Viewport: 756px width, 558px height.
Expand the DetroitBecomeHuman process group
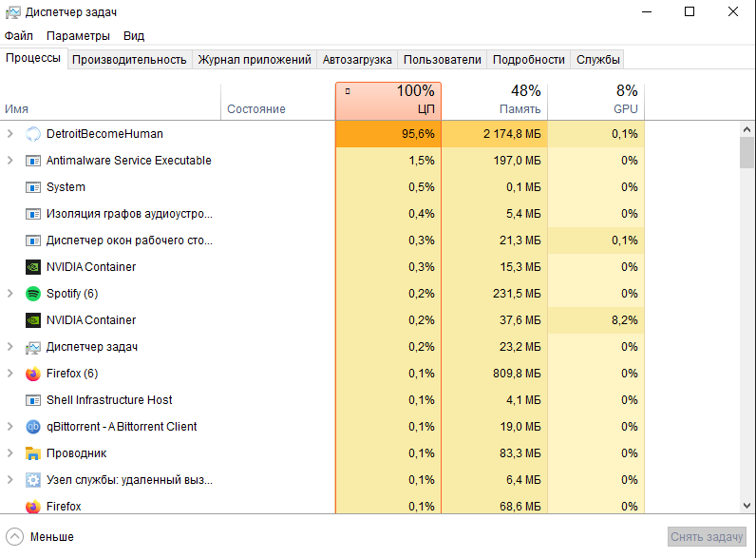10,134
